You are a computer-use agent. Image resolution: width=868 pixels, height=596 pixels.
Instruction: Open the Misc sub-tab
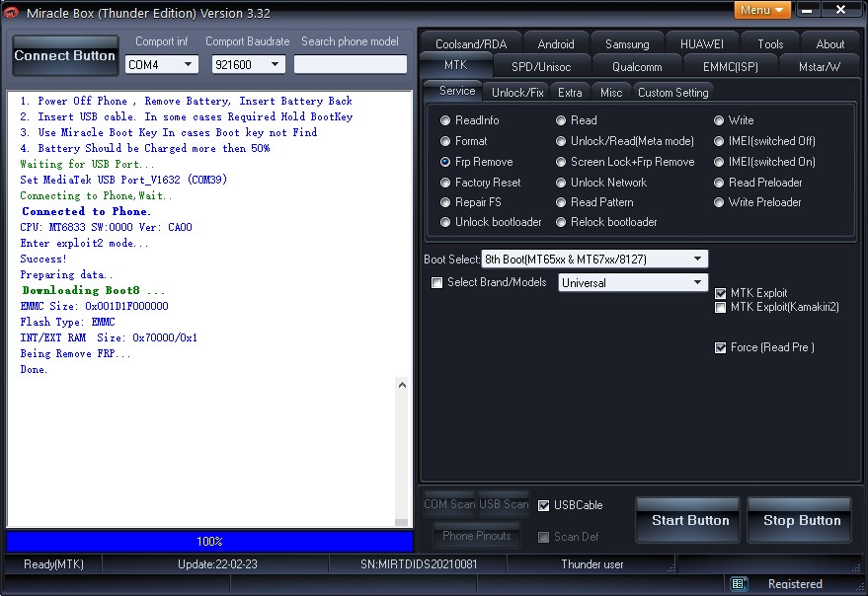point(611,93)
